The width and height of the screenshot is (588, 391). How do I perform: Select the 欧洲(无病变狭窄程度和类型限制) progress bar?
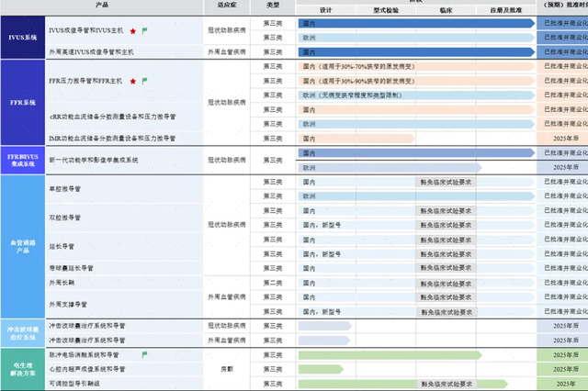point(416,95)
